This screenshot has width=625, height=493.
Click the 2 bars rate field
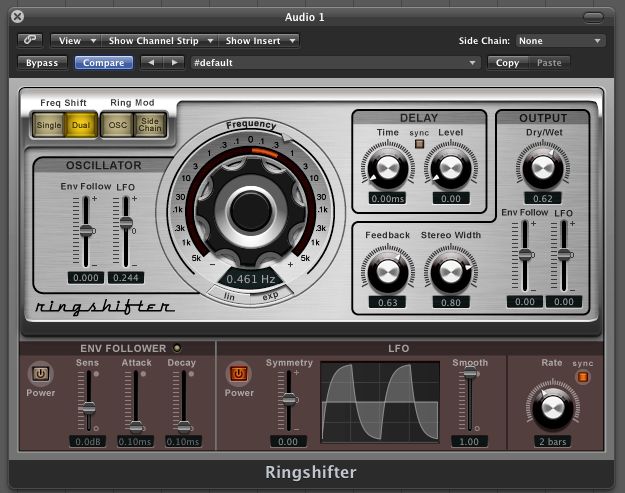(x=553, y=442)
